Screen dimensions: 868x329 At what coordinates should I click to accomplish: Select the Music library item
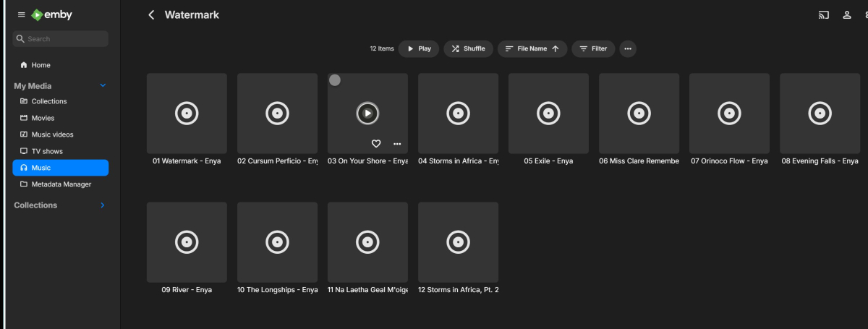61,168
